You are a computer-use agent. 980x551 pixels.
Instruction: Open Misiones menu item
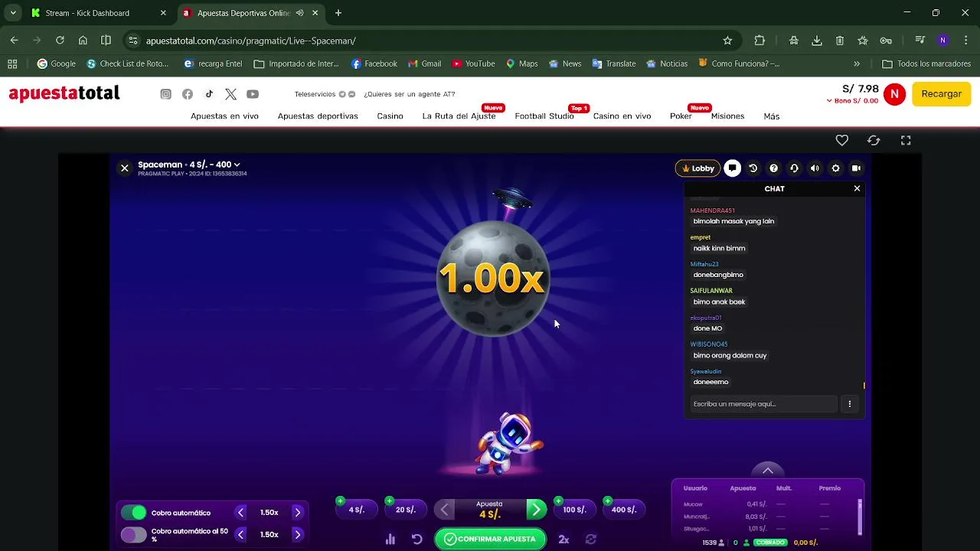(727, 116)
